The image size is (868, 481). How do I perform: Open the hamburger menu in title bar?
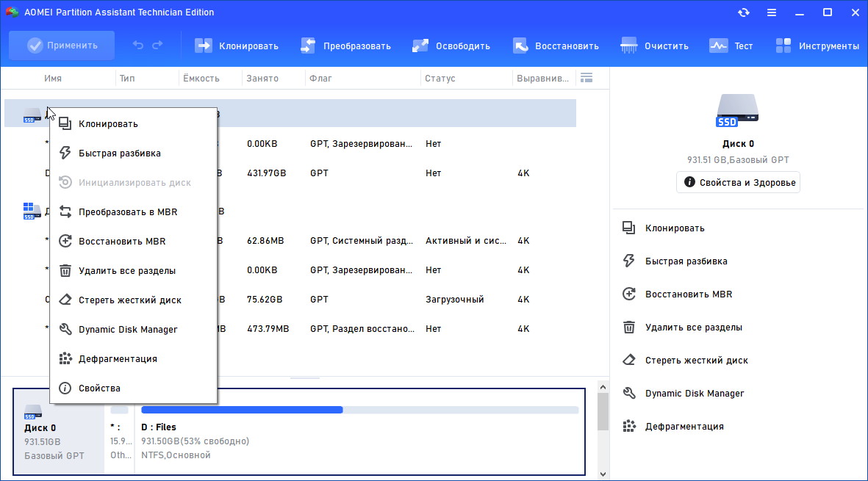771,12
